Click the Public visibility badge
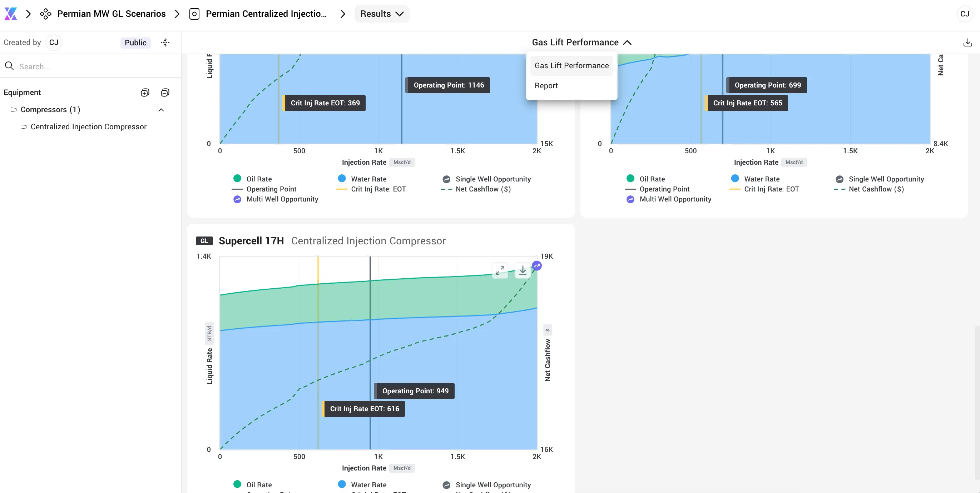Viewport: 980px width, 493px height. [135, 42]
